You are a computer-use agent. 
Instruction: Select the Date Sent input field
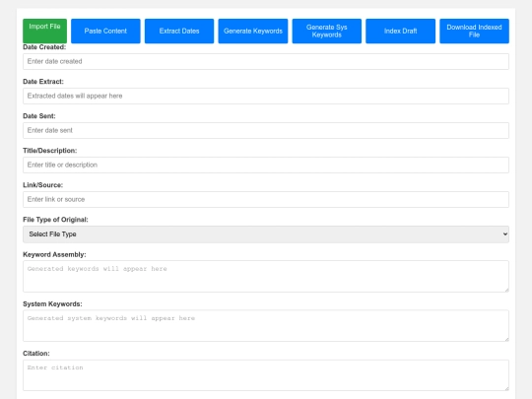(266, 130)
